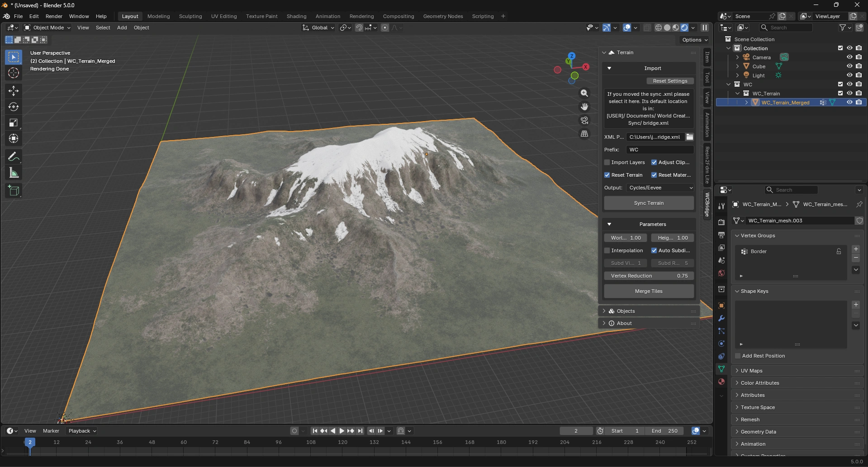Select the Rotate tool
The image size is (868, 467).
click(x=14, y=107)
